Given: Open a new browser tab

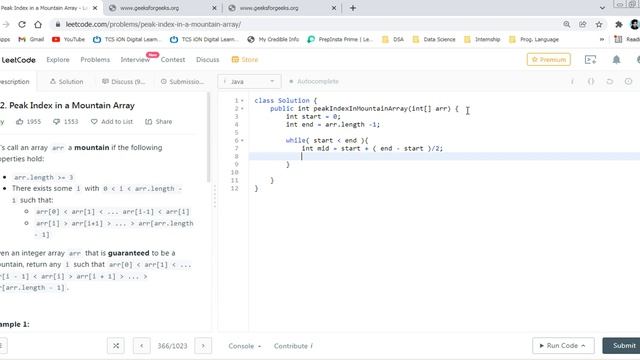Looking at the screenshot, I should pos(353,8).
